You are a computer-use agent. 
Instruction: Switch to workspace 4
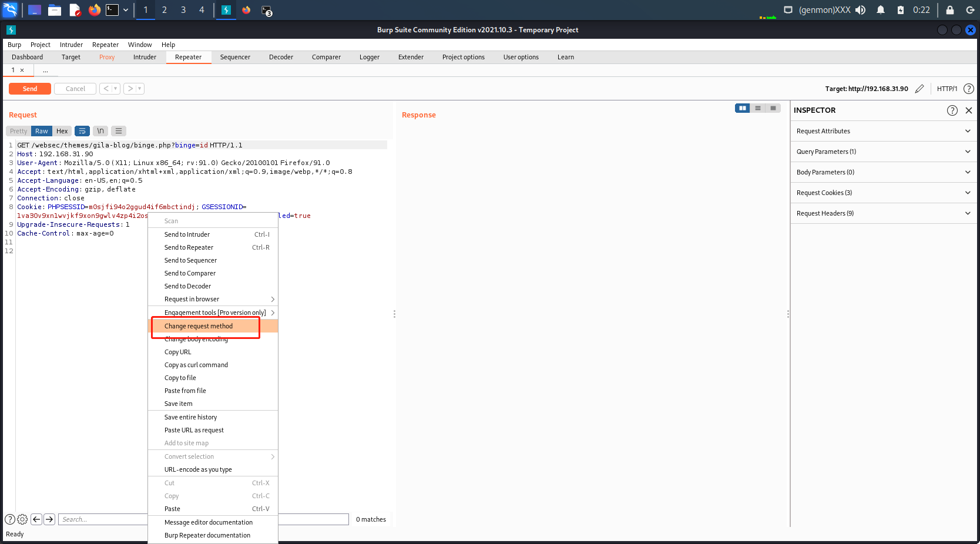click(x=202, y=10)
